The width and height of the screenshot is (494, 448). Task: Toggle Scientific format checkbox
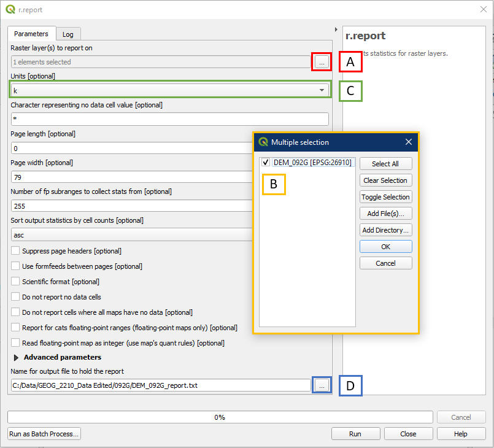coord(16,282)
